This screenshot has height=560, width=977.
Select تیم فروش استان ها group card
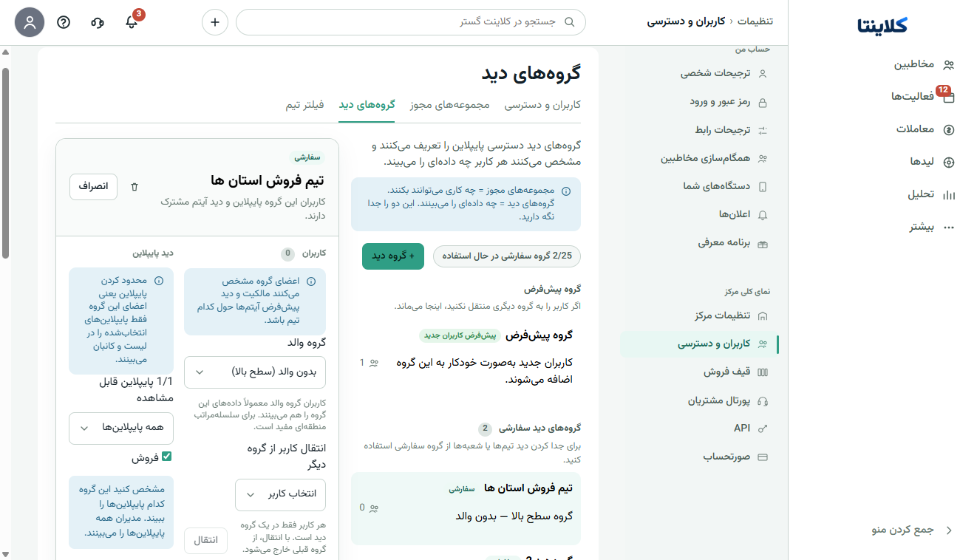pos(466,508)
